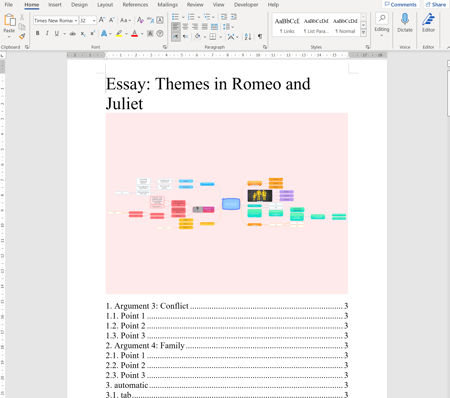Click the paragraph shading paint bucket

click(197, 36)
